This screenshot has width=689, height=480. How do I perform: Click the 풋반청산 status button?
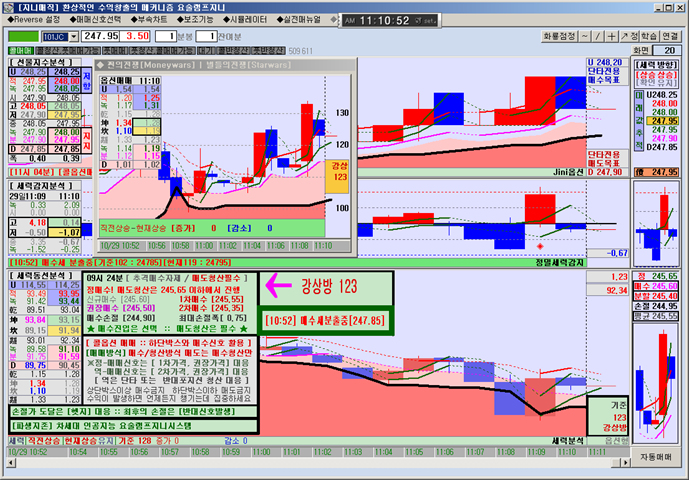[x=268, y=51]
